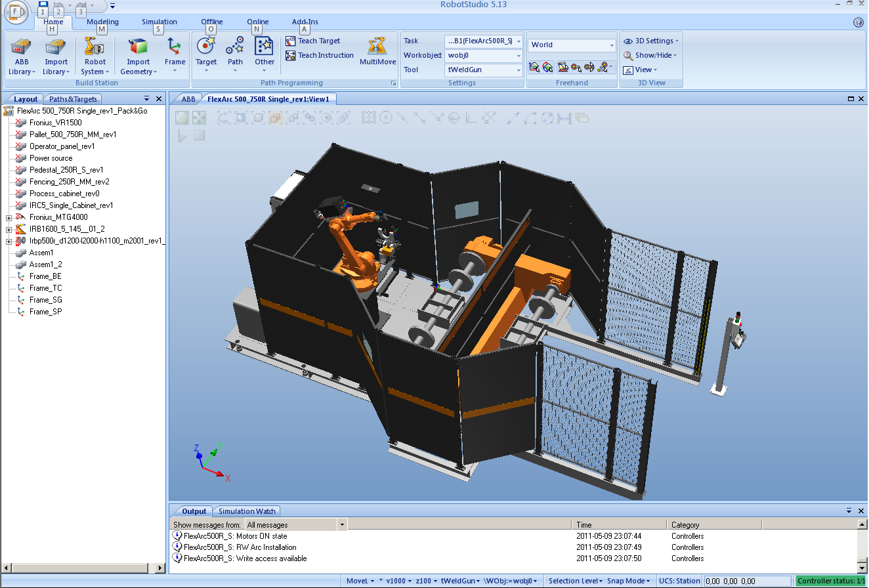
Task: Open the Task dropdown in Settings
Action: click(484, 41)
